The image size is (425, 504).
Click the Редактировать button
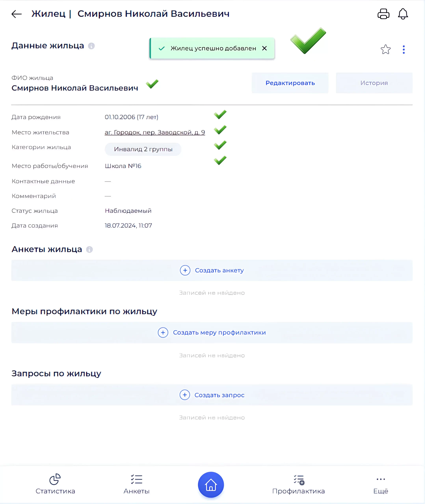point(290,83)
